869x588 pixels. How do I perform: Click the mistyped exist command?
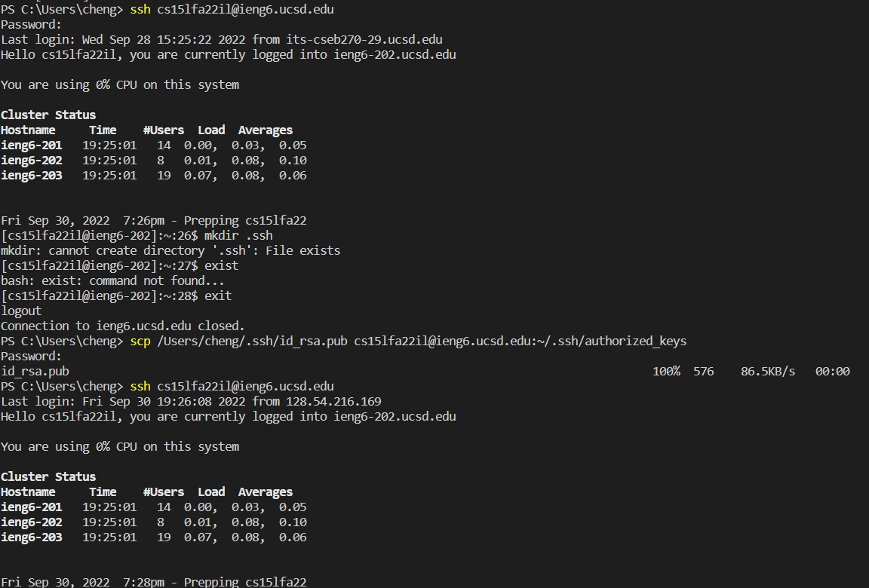tap(221, 266)
